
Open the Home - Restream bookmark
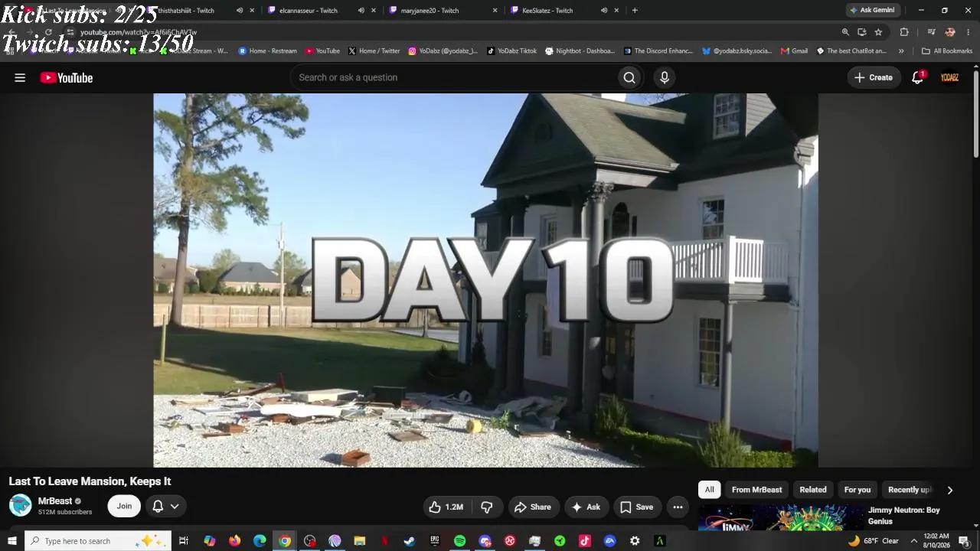pos(267,51)
